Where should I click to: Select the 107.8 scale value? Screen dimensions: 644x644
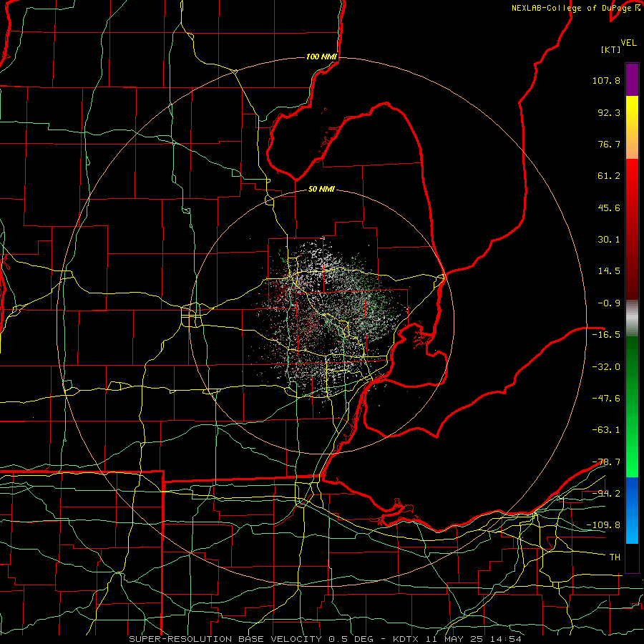coord(606,80)
